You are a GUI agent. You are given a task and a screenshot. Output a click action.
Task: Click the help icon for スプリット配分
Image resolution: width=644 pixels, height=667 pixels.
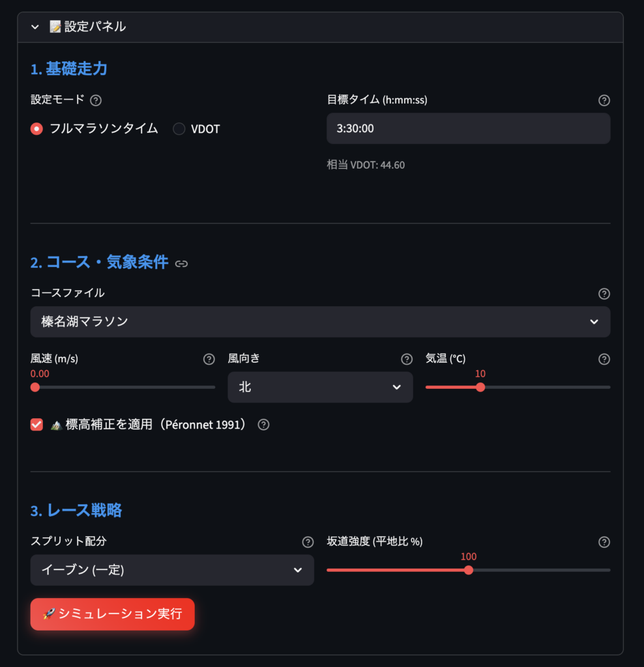307,541
